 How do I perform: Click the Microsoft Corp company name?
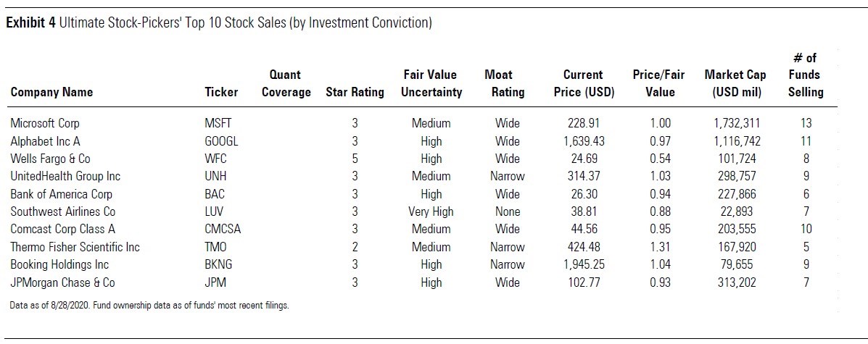(x=45, y=123)
